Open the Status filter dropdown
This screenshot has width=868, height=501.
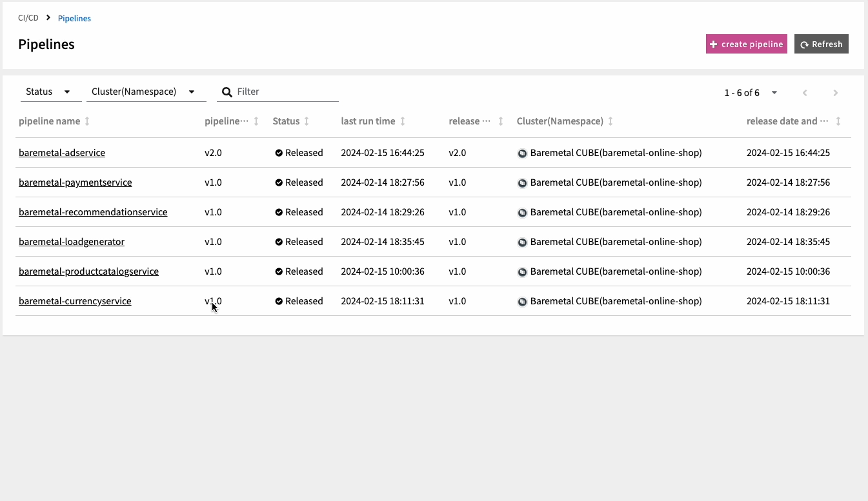coord(49,92)
